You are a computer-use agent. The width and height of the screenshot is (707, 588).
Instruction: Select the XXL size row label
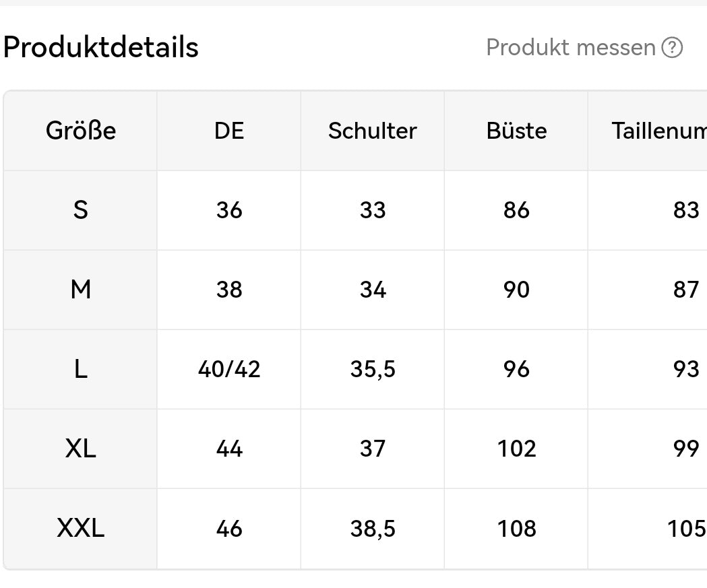[81, 529]
